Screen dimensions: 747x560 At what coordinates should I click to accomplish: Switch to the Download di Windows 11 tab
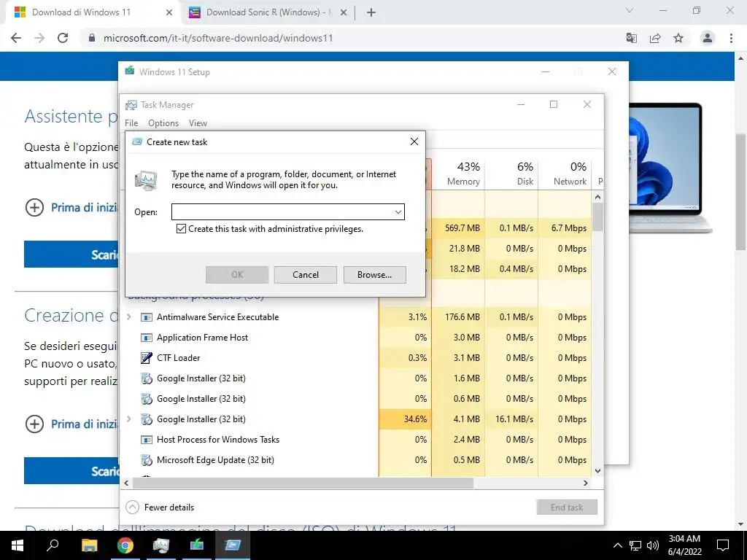point(81,12)
